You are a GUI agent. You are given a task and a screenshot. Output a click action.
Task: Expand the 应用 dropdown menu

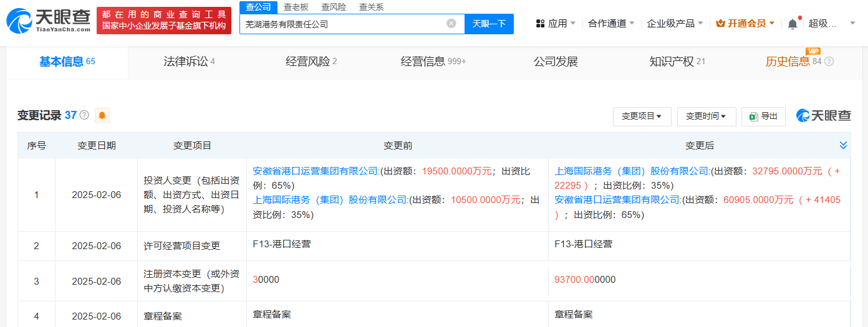coord(556,24)
